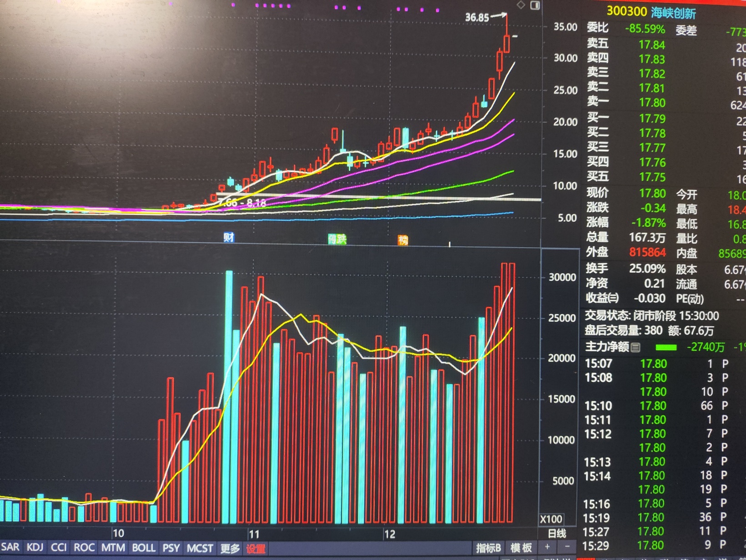Click the 收益(三) value -0.030
The image size is (746, 560).
click(x=649, y=298)
